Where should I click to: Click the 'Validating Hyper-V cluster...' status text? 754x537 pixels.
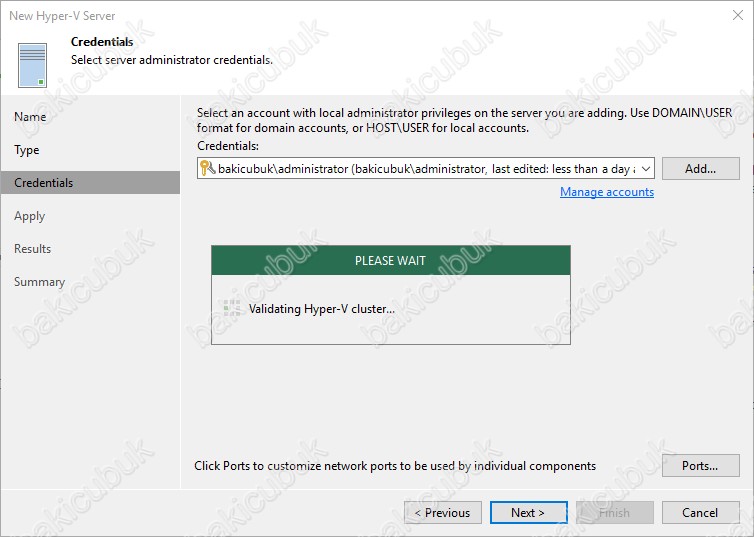point(322,309)
